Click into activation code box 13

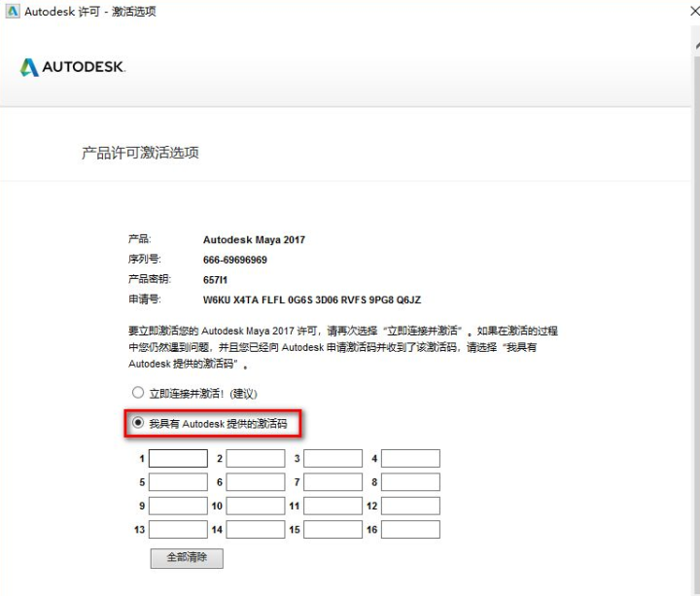pyautogui.click(x=178, y=530)
